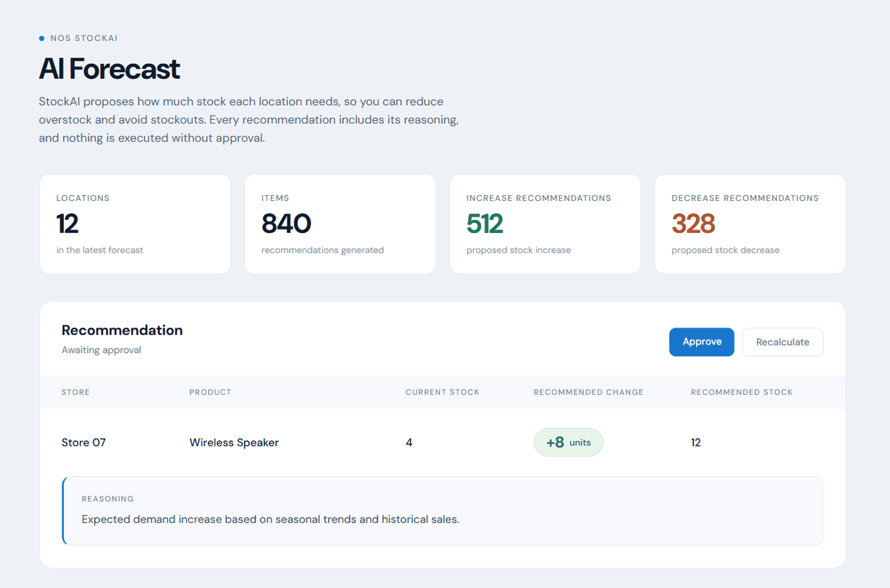Click the AI Forecast heading

tap(109, 69)
